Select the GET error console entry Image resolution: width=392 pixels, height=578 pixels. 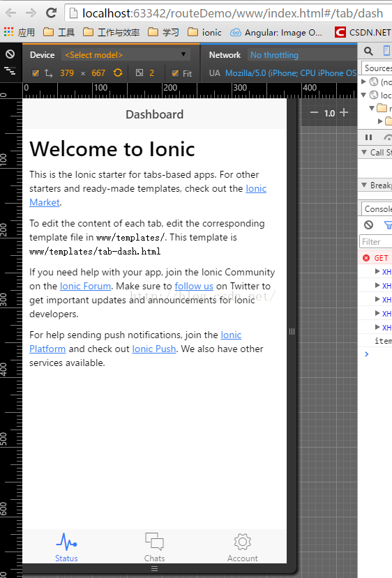point(375,258)
